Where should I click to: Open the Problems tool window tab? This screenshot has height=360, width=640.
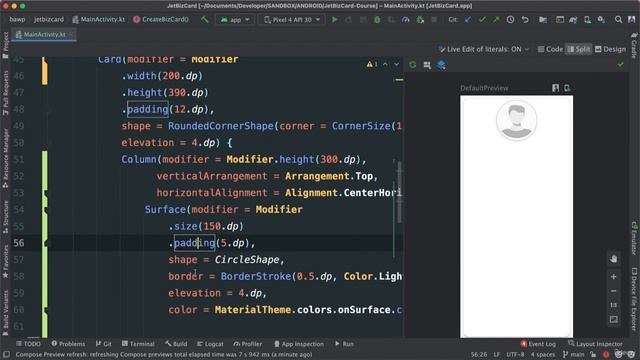(x=68, y=344)
